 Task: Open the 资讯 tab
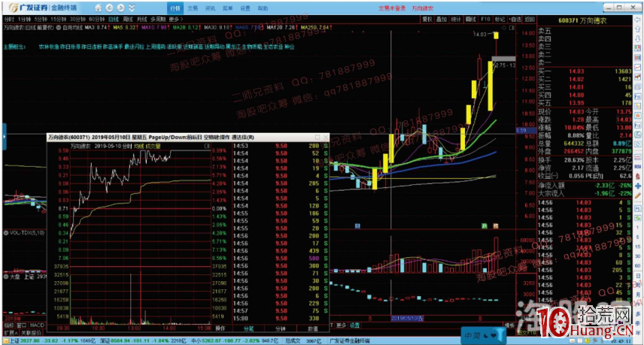[211, 8]
